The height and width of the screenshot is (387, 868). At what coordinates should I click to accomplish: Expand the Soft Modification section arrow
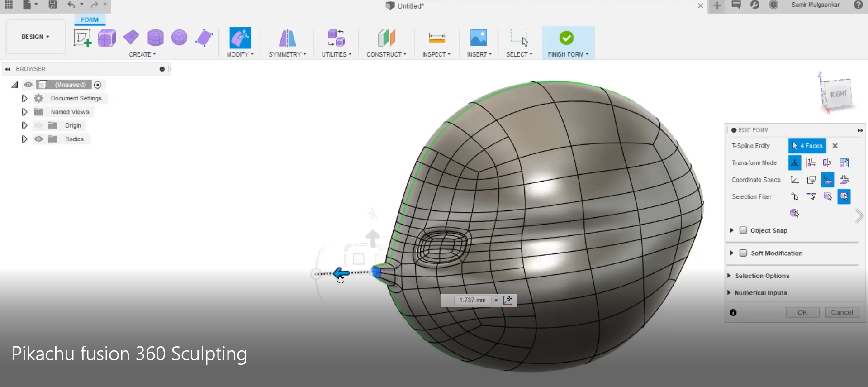coord(732,253)
